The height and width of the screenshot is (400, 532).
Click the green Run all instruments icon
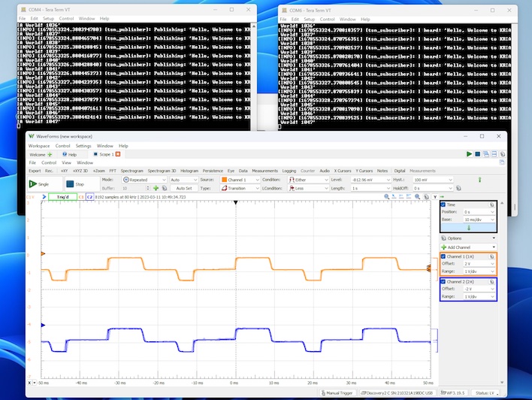(469, 154)
